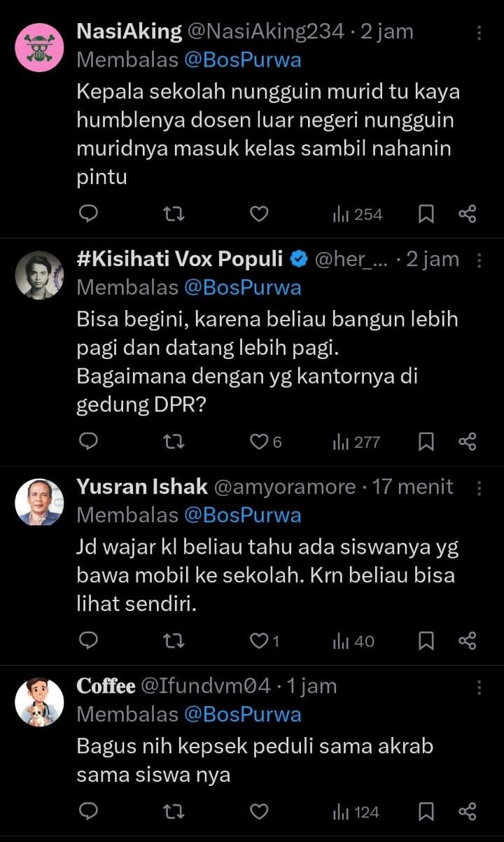
Task: Open Coffee's profile avatar
Action: pos(39,701)
